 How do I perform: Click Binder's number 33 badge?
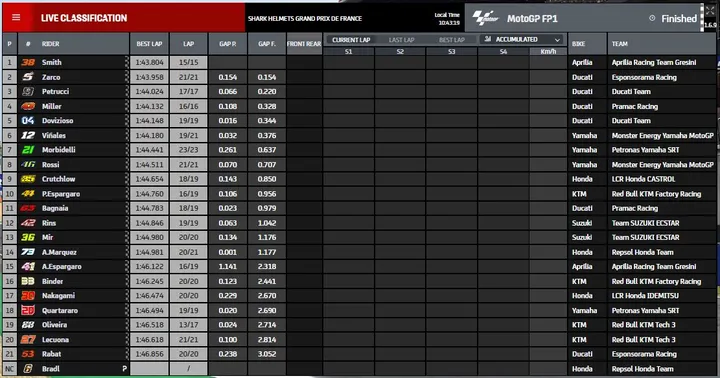coord(28,281)
